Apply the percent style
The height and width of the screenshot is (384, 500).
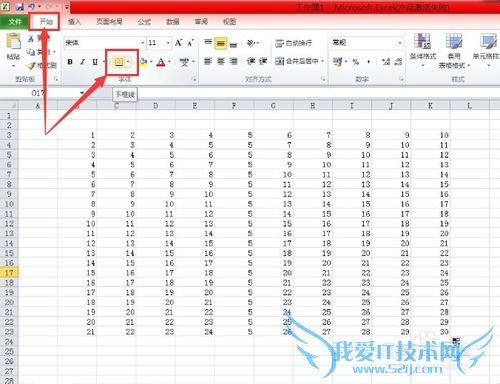[x=356, y=62]
